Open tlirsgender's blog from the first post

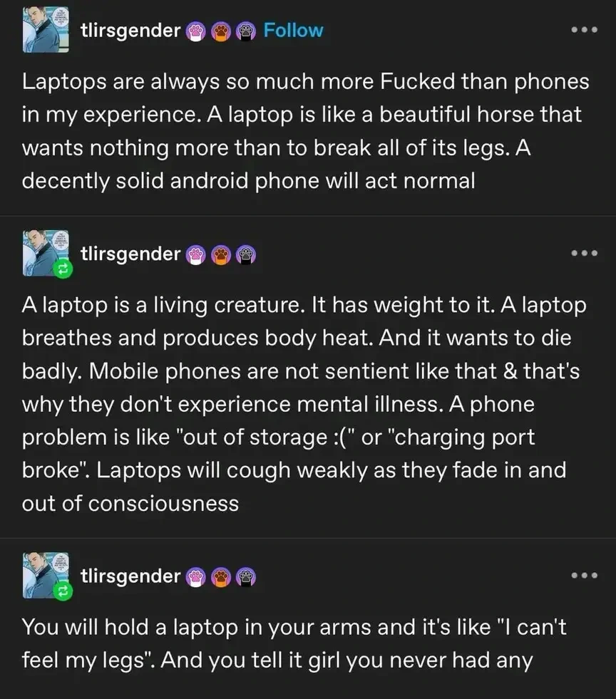pyautogui.click(x=131, y=30)
